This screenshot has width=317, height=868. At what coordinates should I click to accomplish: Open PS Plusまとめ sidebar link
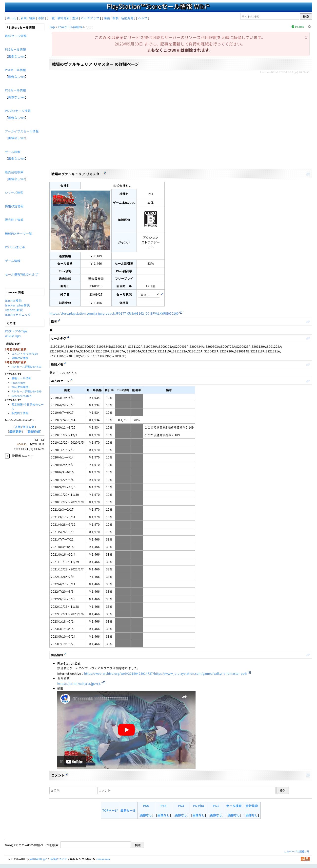[x=15, y=247]
